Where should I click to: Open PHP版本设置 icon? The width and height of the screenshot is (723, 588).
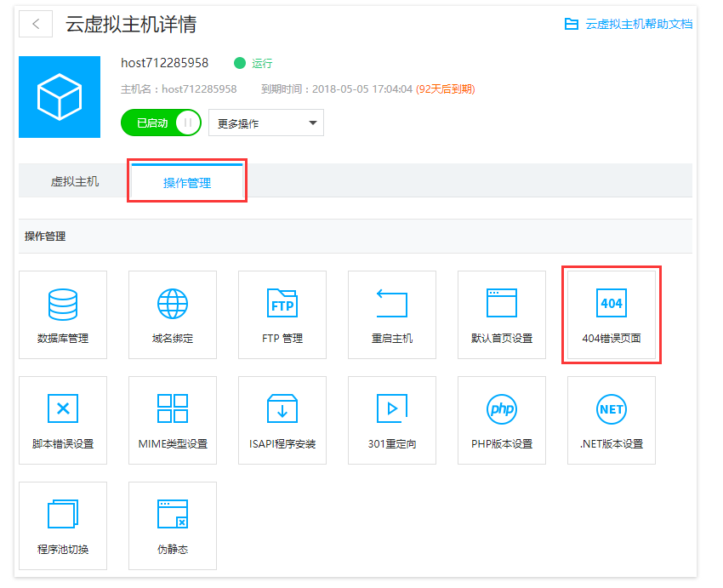click(x=502, y=409)
